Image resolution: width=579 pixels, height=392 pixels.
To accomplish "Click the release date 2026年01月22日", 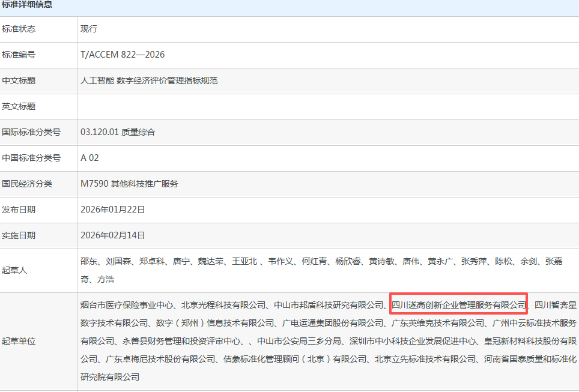I will (113, 210).
